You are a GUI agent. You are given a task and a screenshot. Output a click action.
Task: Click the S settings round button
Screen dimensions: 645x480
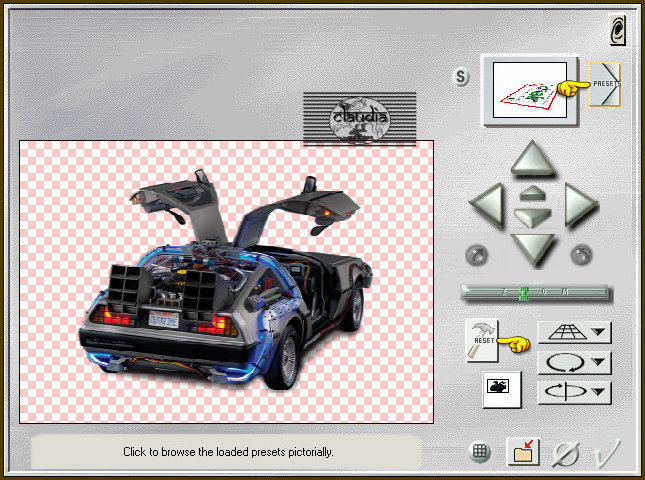coord(461,77)
